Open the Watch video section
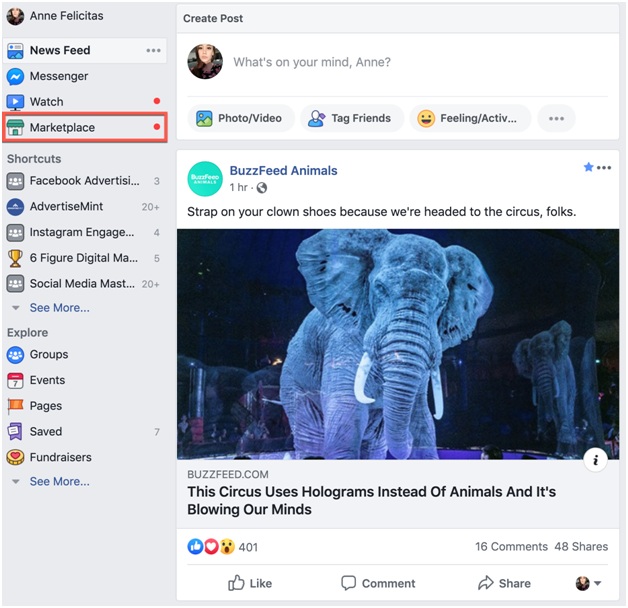This screenshot has width=628, height=608. pyautogui.click(x=46, y=102)
